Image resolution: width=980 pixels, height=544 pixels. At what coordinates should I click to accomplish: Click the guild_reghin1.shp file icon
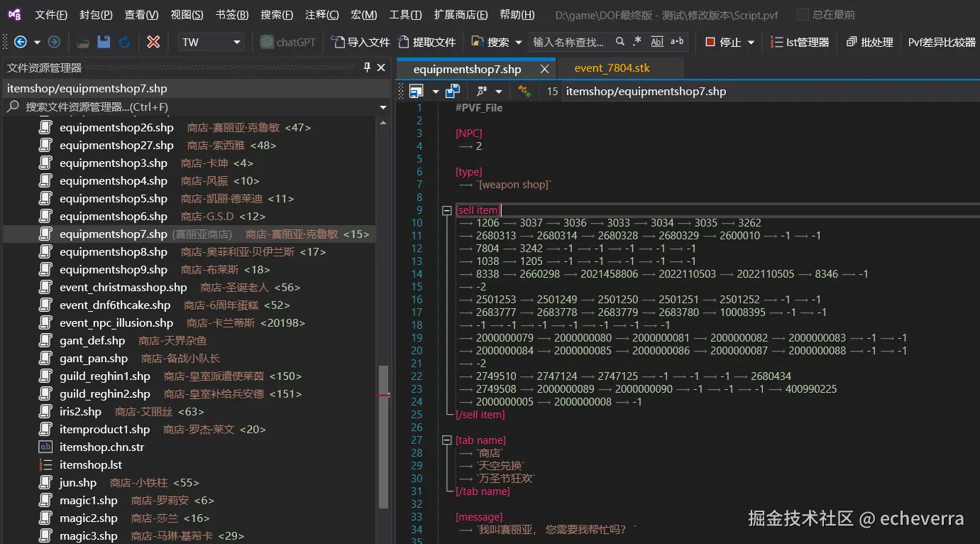pyautogui.click(x=46, y=376)
